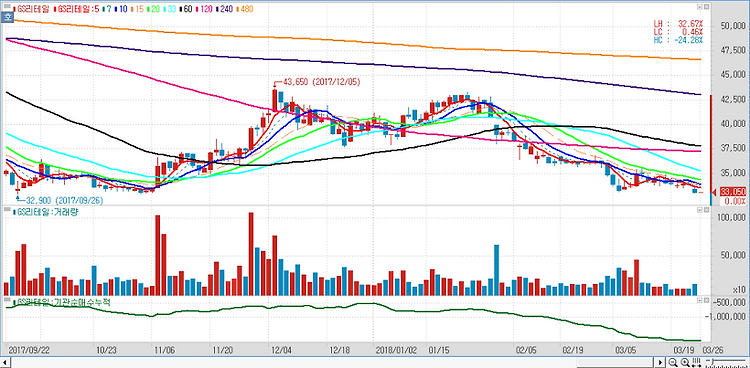Click the 40,000 price axis label
The width and height of the screenshot is (750, 368).
tap(733, 124)
